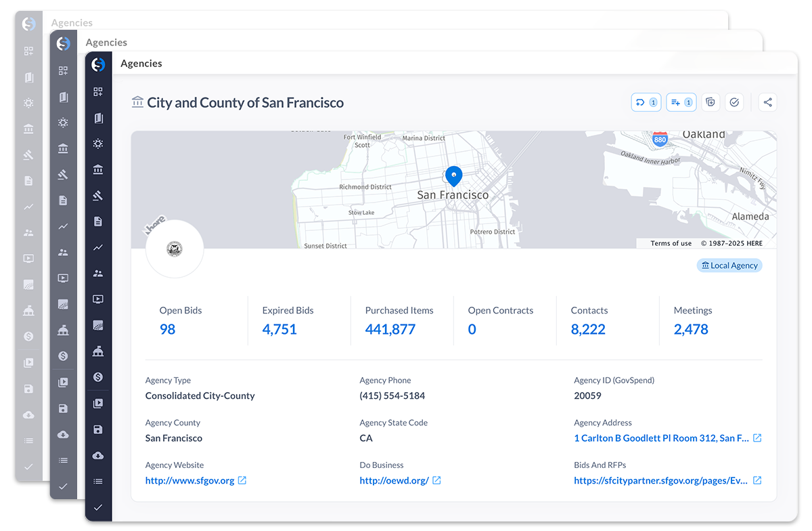Viewport: 812px width, 531px height.
Task: Open the http://www.sfgov.org website link
Action: 189,480
